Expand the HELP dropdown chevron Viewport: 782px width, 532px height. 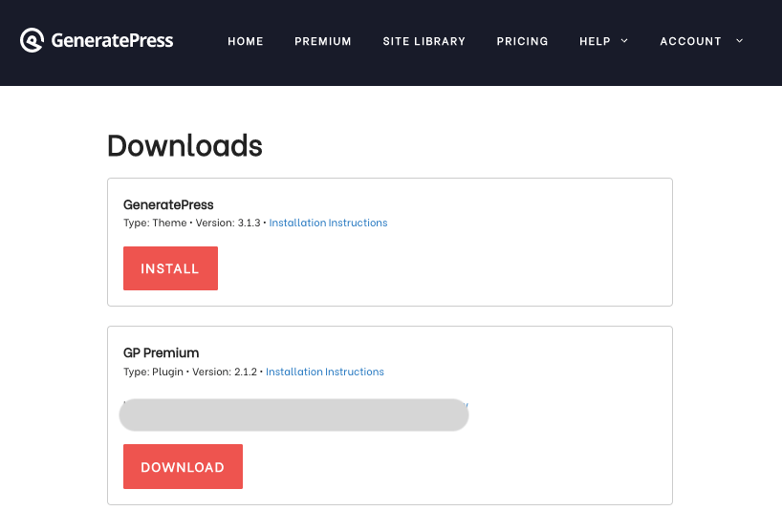pyautogui.click(x=624, y=41)
